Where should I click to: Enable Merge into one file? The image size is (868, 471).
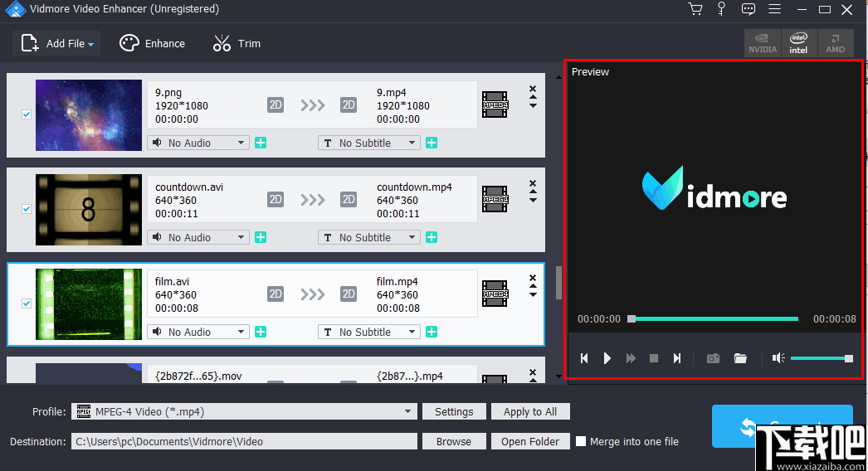(x=581, y=441)
